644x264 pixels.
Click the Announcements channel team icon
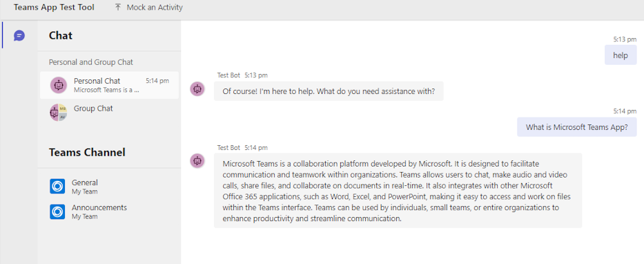pyautogui.click(x=57, y=211)
